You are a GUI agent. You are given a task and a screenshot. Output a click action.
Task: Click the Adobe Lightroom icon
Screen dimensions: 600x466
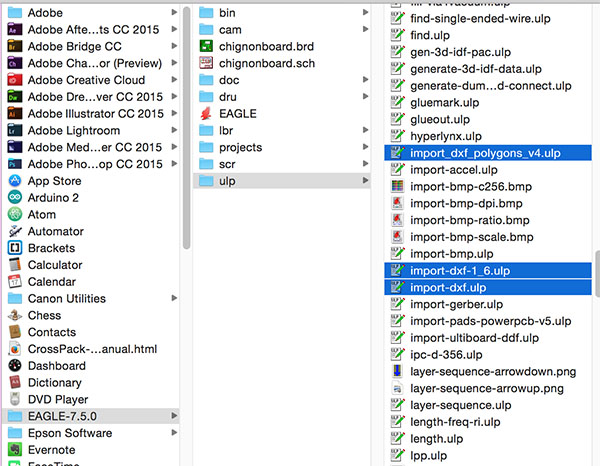[15, 130]
